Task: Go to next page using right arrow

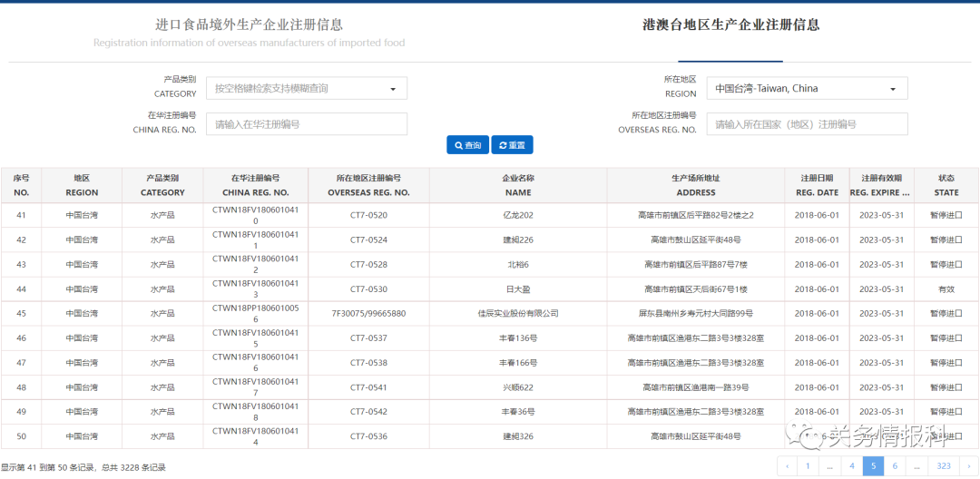Action: click(969, 466)
